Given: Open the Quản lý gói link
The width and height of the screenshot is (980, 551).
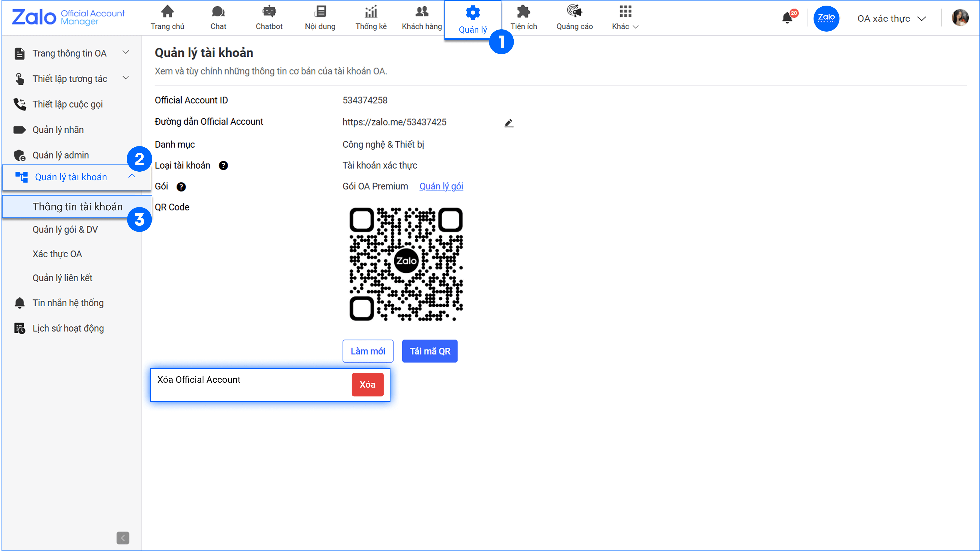Looking at the screenshot, I should (441, 186).
